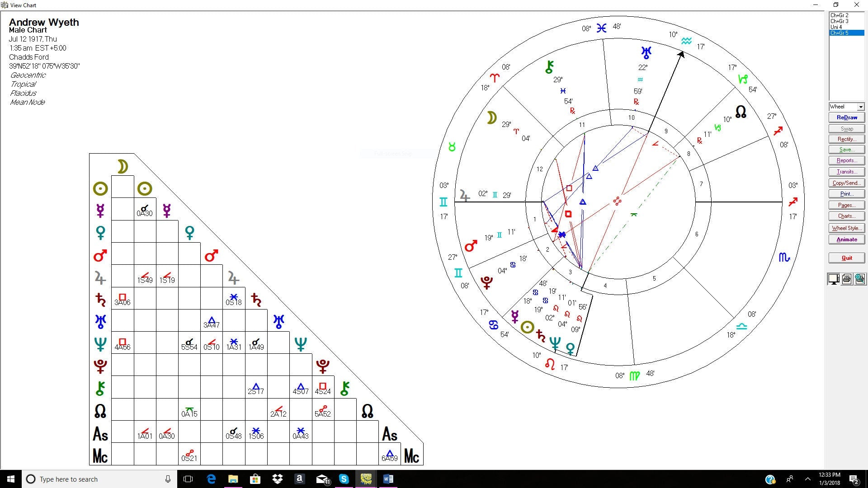Click the Jupiter glyph near the Ascendant
The height and width of the screenshot is (488, 868).
464,195
